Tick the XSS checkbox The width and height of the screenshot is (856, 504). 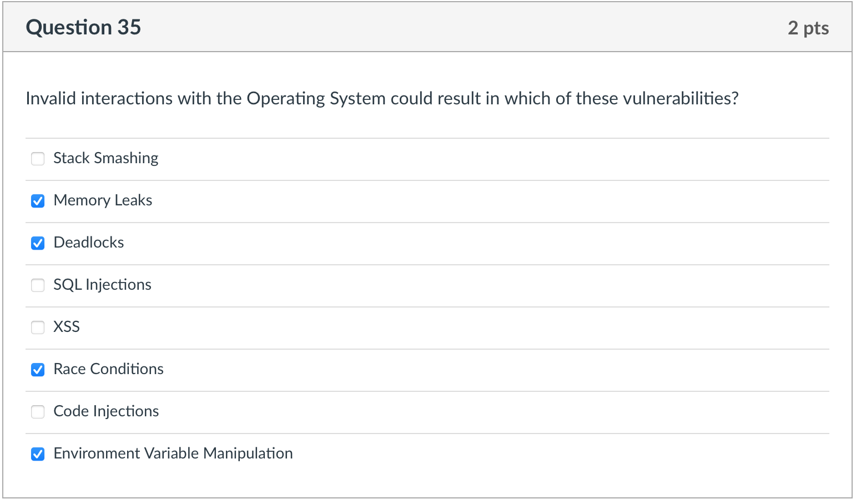pos(38,327)
